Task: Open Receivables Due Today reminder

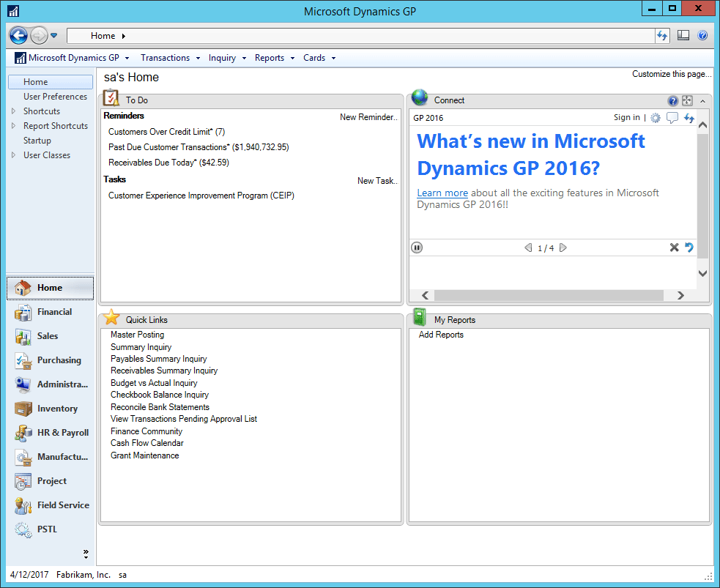Action: coord(168,163)
